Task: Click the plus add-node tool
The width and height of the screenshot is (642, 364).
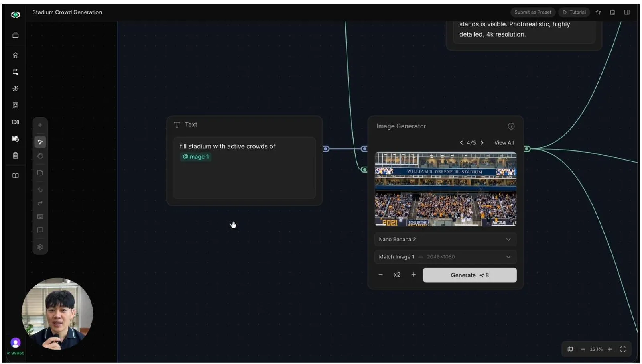Action: tap(40, 125)
